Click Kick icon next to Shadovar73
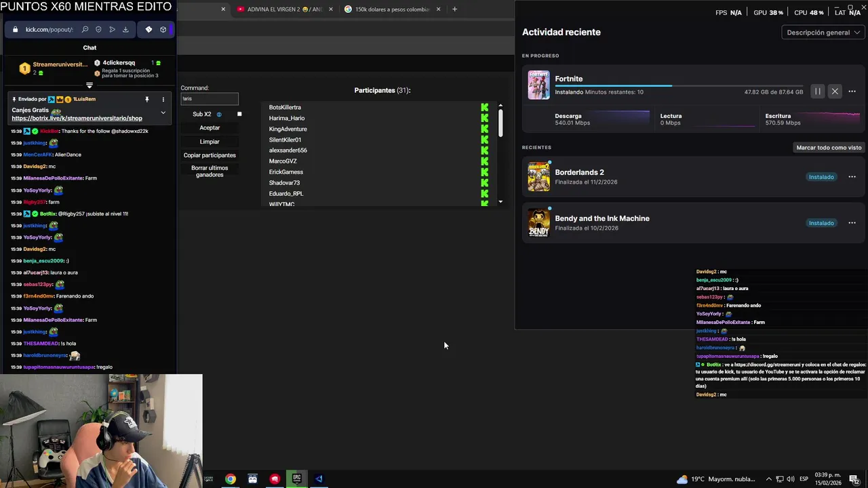This screenshot has height=488, width=868. (x=484, y=183)
